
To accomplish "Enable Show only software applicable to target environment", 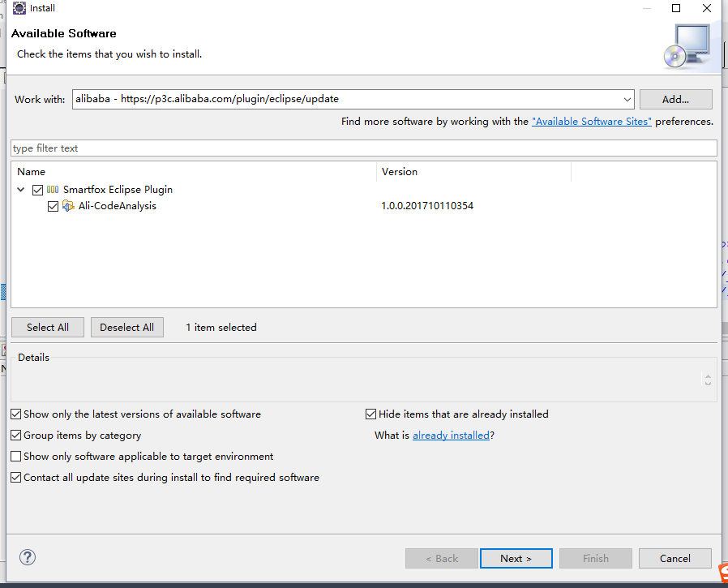I will (15, 456).
